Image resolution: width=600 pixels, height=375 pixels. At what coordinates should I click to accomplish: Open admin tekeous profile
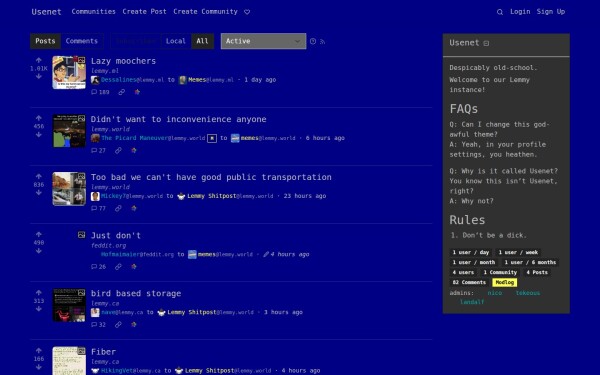pos(528,293)
